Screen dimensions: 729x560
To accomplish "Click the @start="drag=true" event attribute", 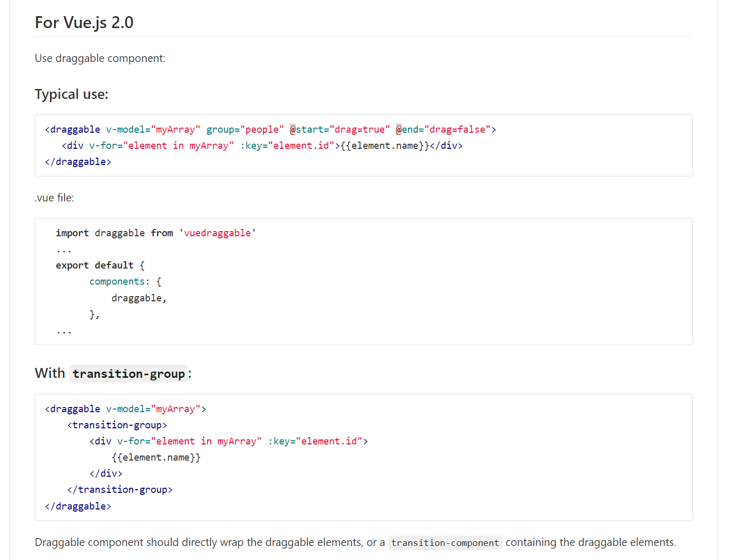I will tap(339, 130).
